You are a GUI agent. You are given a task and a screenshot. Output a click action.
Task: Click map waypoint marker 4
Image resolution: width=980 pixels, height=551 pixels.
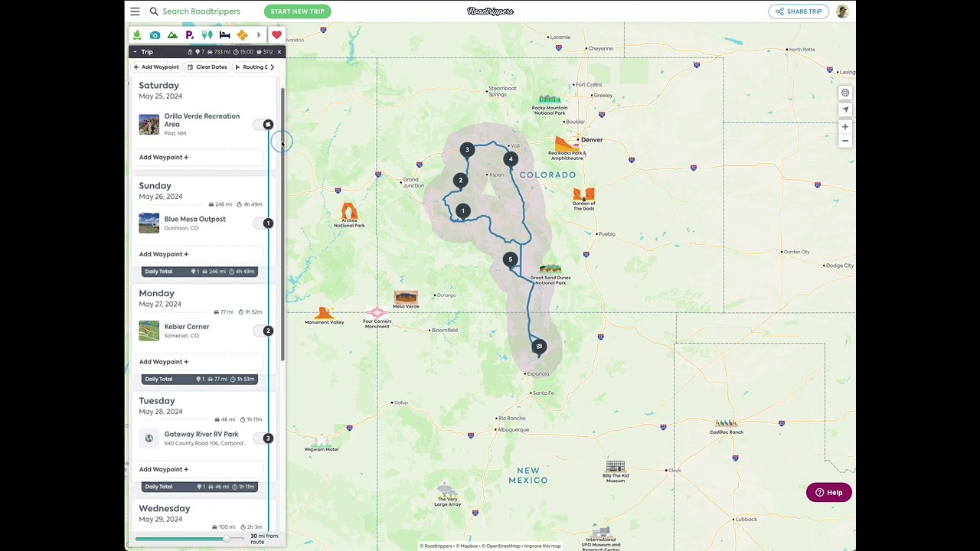click(511, 159)
